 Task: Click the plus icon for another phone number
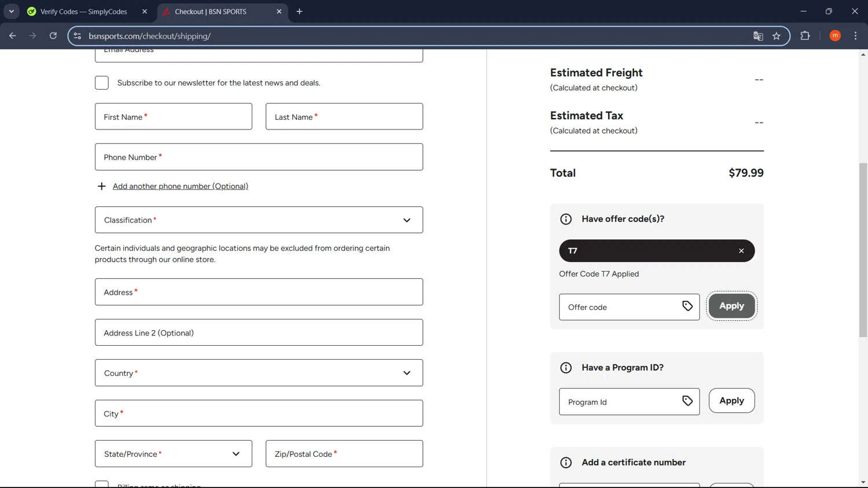[102, 186]
